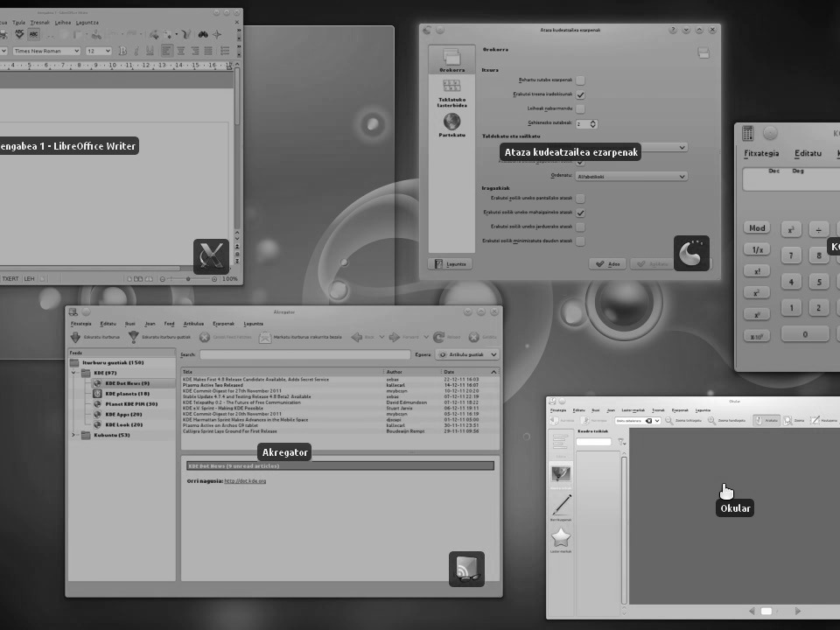Check Erakutsi soilik uneko jarduerako atazak
The width and height of the screenshot is (840, 630).
coord(580,227)
